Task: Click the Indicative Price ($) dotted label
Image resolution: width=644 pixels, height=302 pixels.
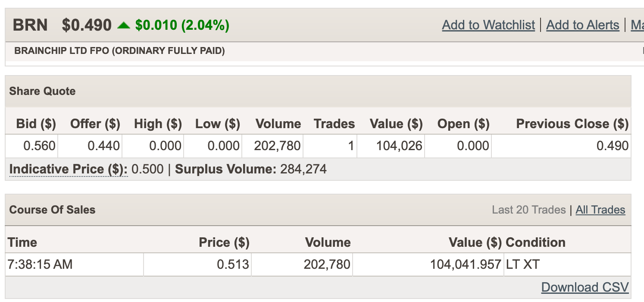Action: (x=69, y=169)
